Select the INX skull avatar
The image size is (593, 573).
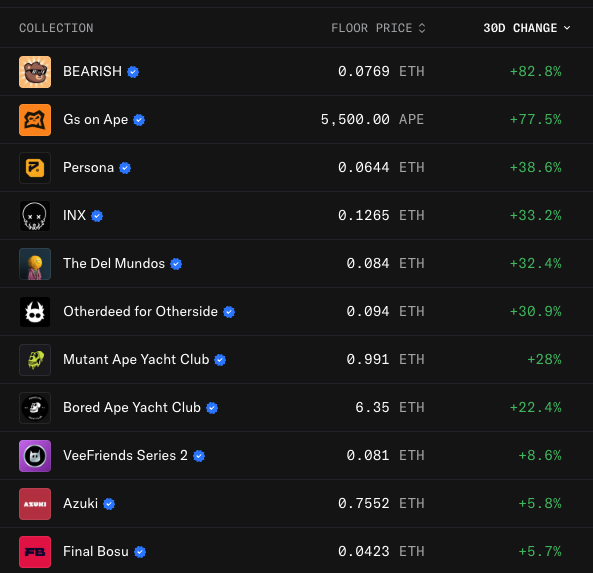point(35,216)
